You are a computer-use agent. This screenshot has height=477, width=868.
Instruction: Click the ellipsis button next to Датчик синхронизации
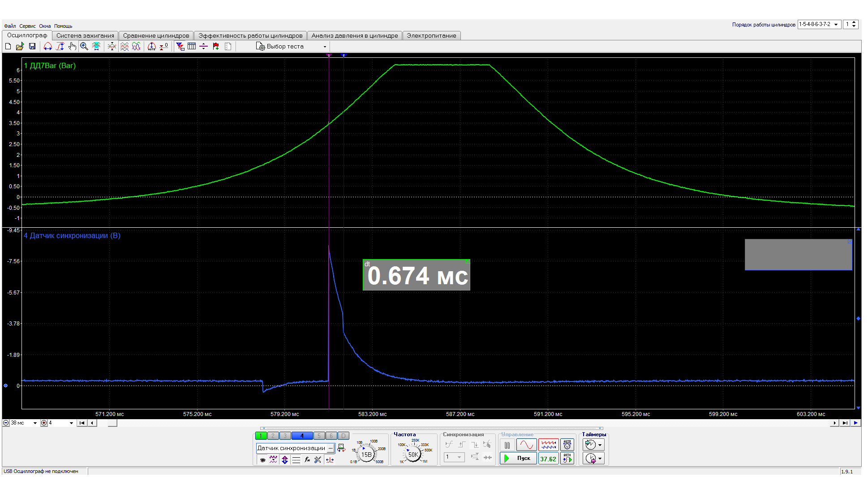(x=331, y=448)
